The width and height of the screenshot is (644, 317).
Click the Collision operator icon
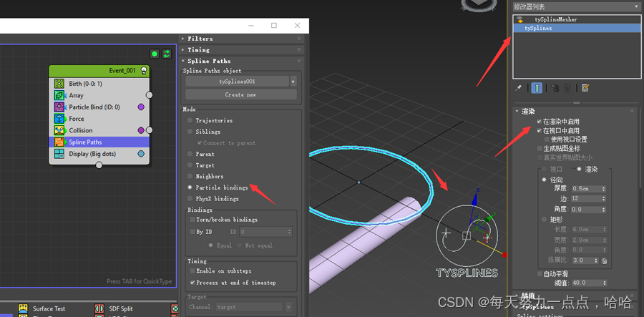coord(59,130)
